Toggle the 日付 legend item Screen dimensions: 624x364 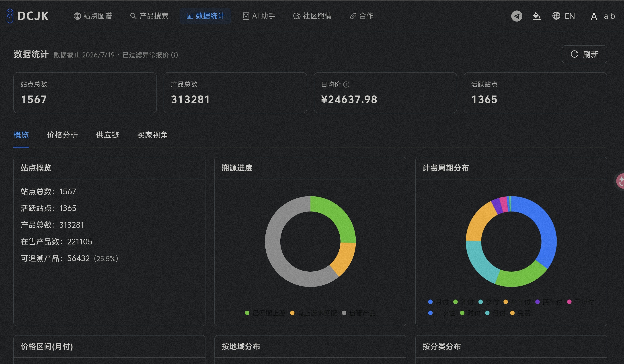click(495, 313)
